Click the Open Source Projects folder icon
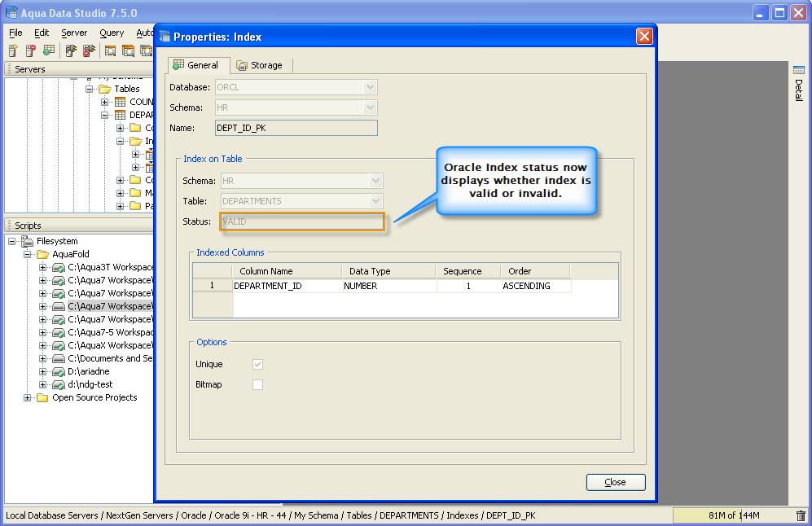The width and height of the screenshot is (812, 526). [x=42, y=397]
